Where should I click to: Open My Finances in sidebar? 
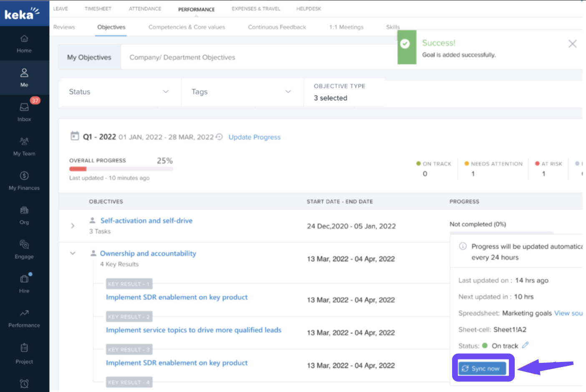pyautogui.click(x=24, y=181)
